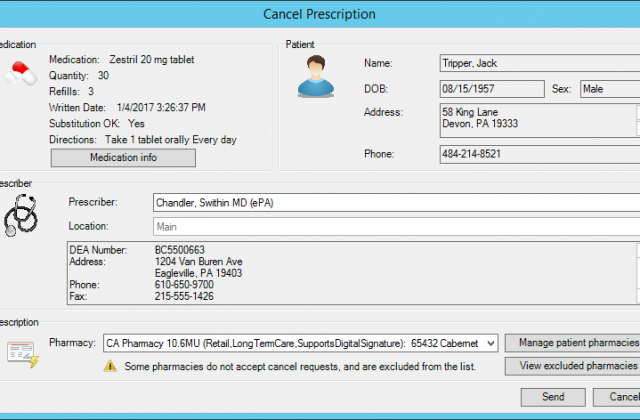
Task: Click the Manage patient pharmacies button
Action: click(x=572, y=343)
